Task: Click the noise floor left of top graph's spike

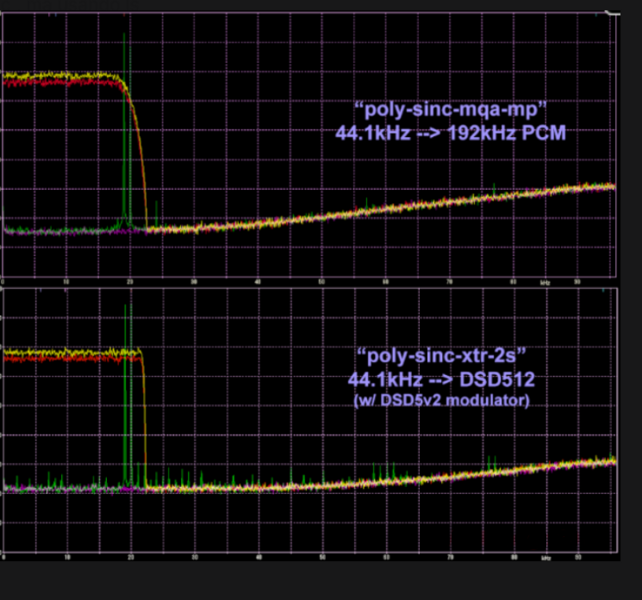Action: tap(60, 230)
